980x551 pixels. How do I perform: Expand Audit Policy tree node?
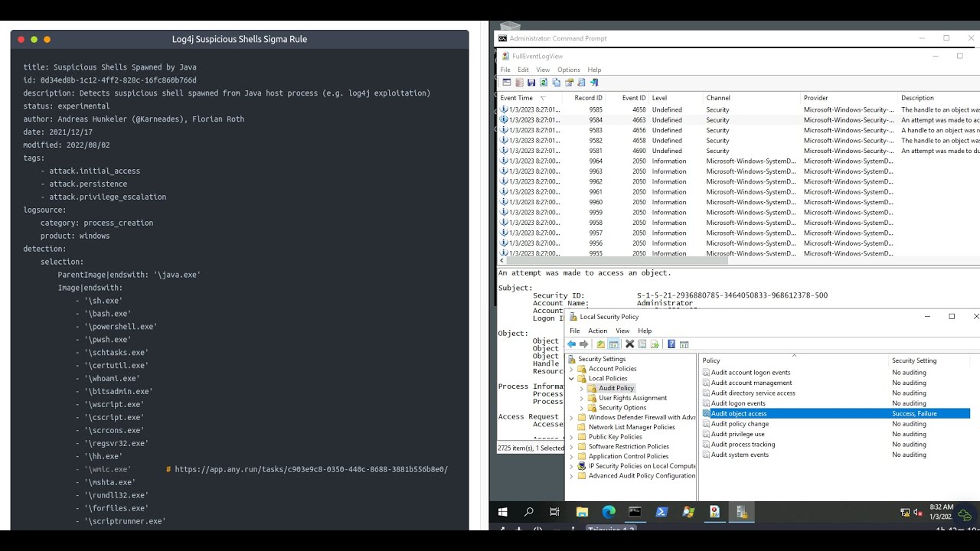(x=581, y=388)
